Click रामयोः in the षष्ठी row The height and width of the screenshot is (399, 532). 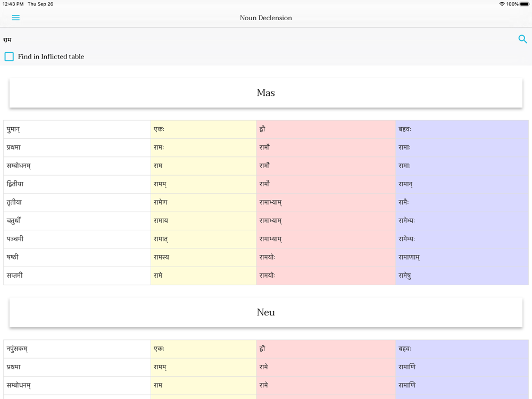(x=326, y=257)
